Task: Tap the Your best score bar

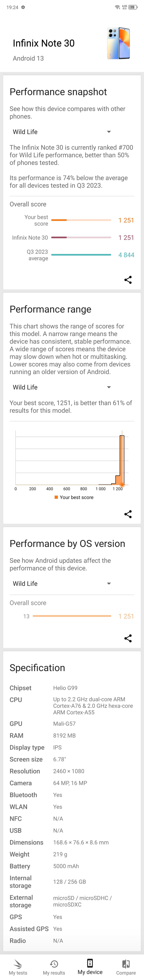Action: [81, 220]
